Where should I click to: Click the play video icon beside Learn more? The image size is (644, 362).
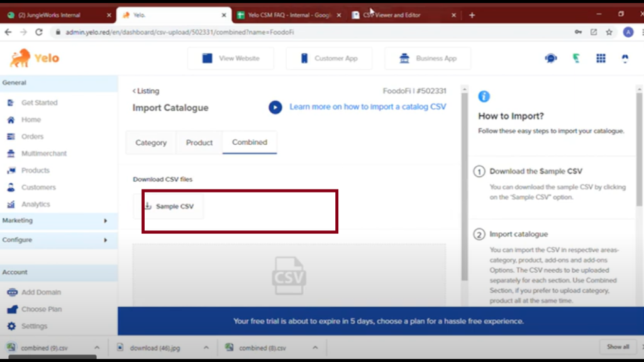[x=275, y=107]
